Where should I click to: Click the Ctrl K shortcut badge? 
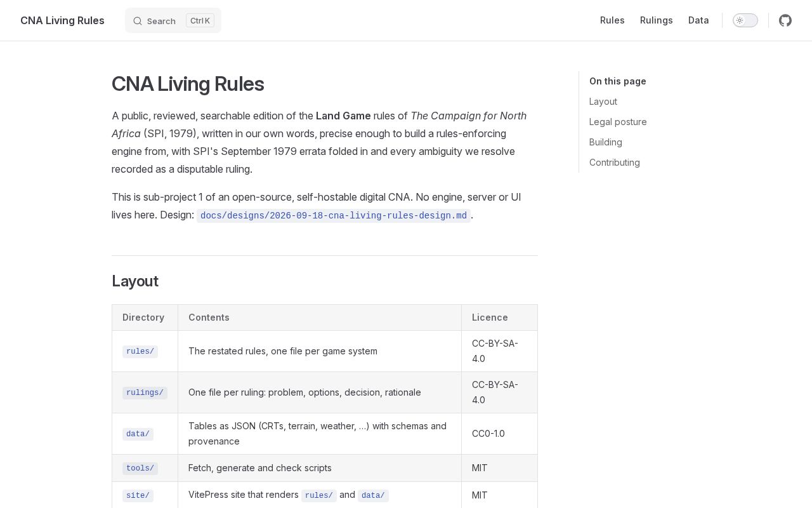tap(200, 20)
